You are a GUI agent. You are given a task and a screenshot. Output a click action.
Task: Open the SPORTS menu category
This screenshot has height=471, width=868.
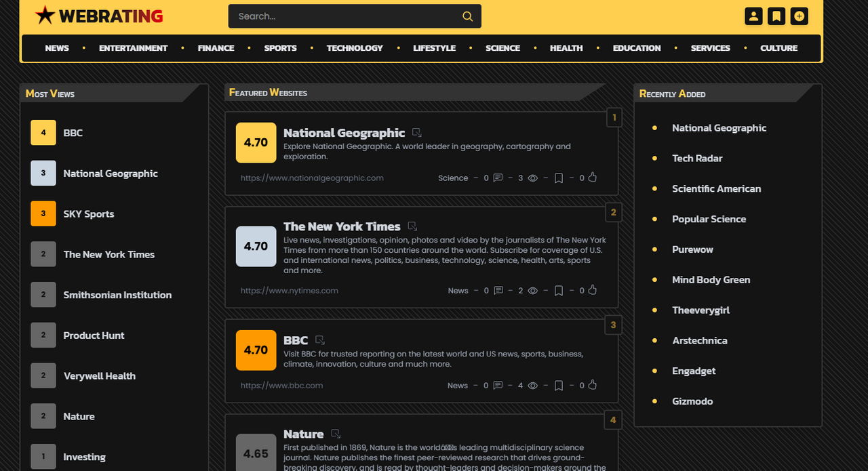280,48
